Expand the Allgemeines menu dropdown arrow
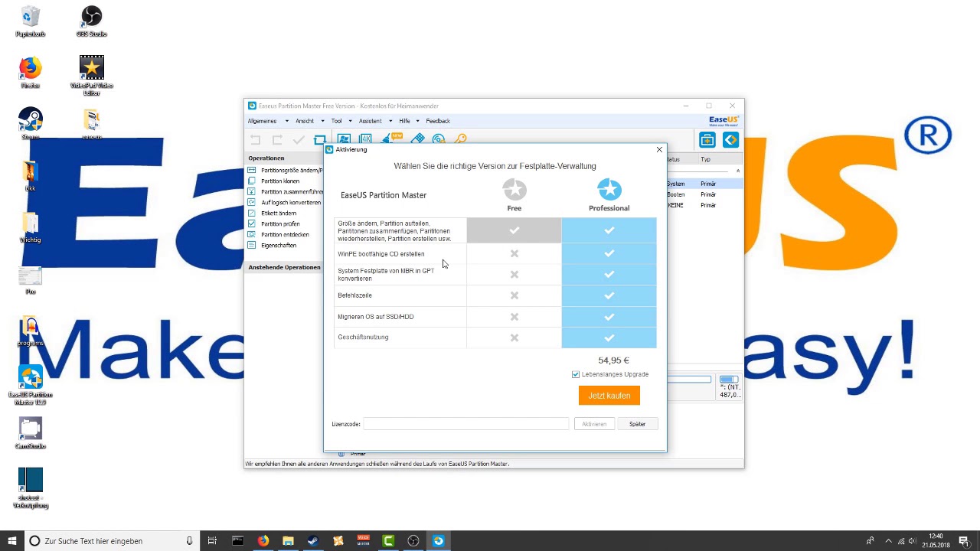 coord(287,121)
